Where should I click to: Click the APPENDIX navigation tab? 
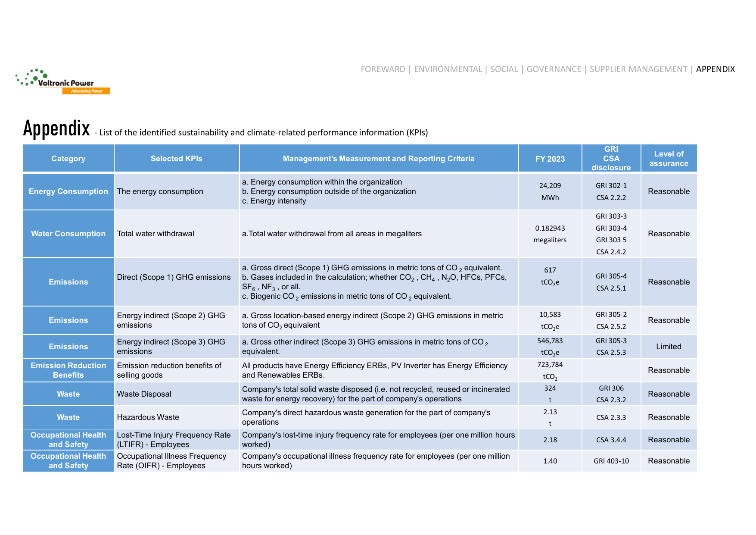[x=716, y=69]
